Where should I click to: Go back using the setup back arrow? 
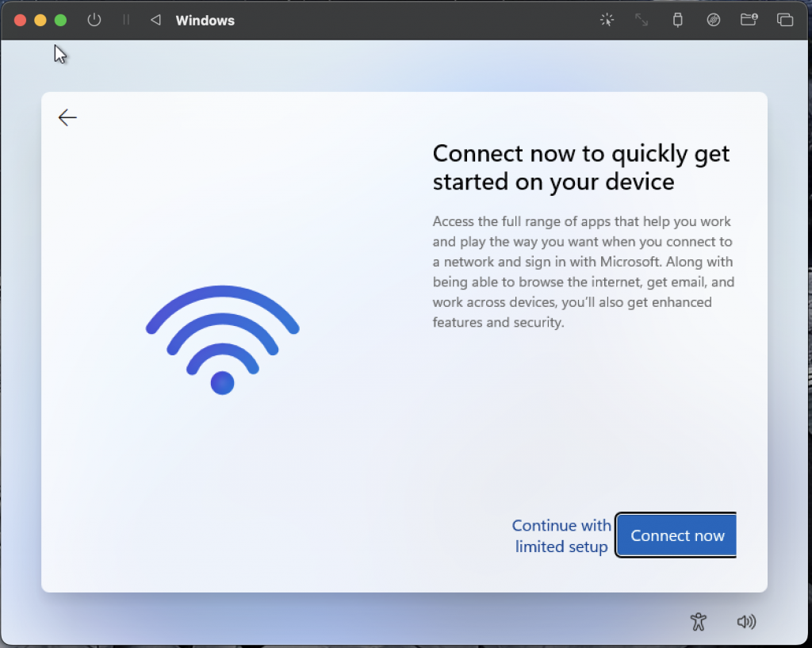pyautogui.click(x=67, y=118)
